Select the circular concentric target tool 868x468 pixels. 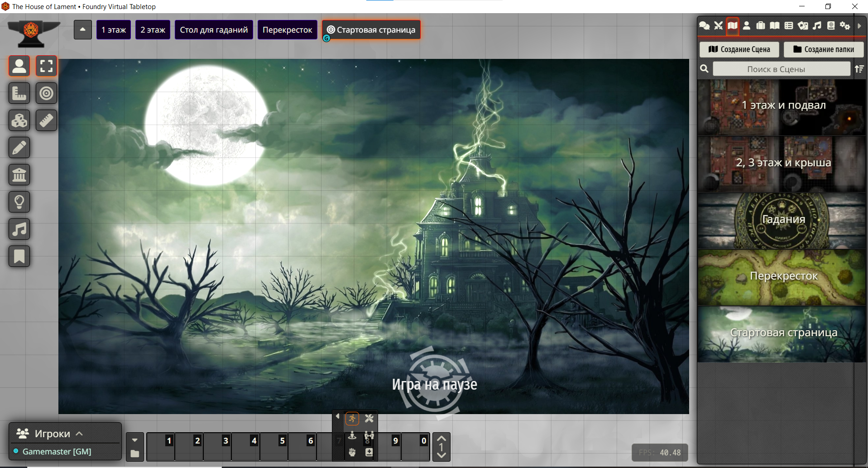coord(47,93)
